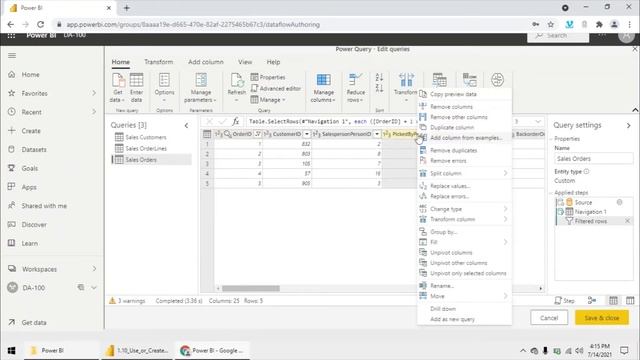Click the horizontal scrollbar under the data grid
The height and width of the screenshot is (360, 640).
pos(251,288)
